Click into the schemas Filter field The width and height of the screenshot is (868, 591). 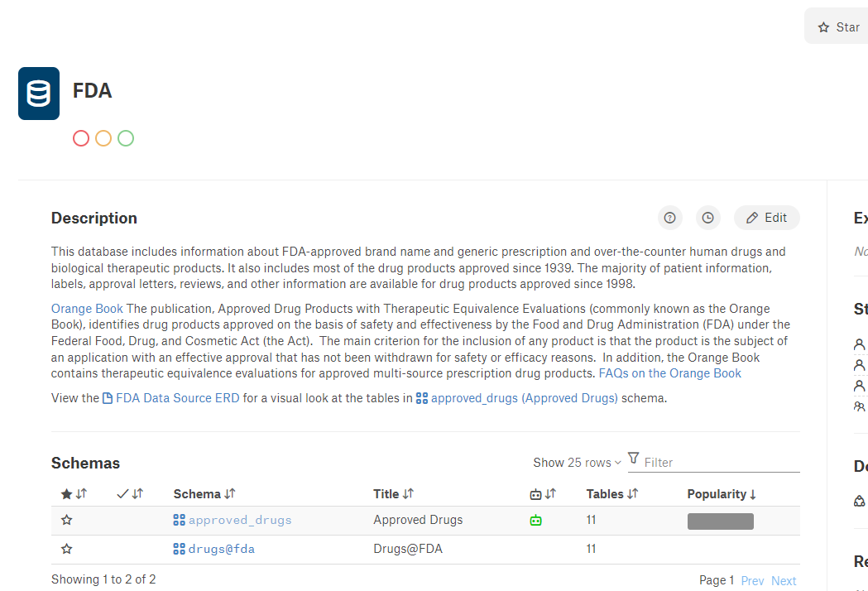pos(722,463)
